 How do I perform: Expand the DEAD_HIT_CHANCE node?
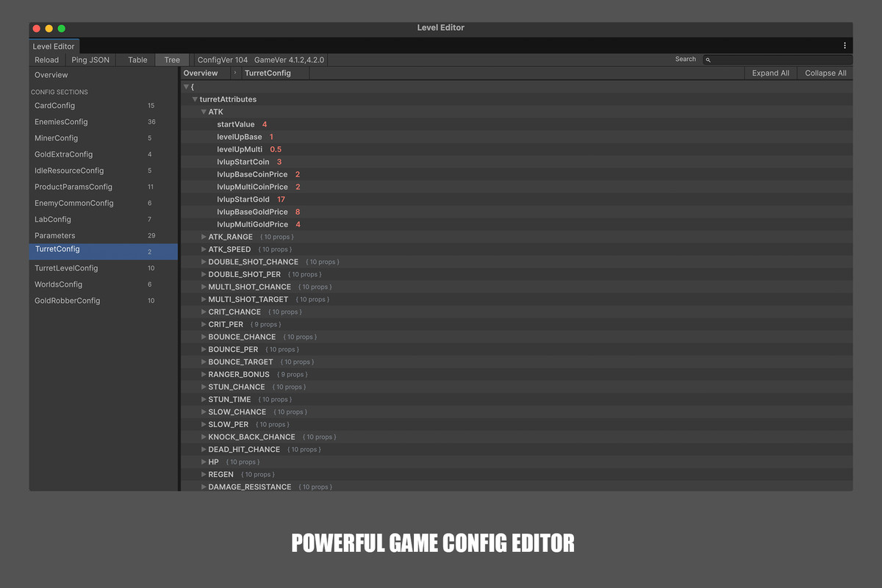pyautogui.click(x=204, y=449)
